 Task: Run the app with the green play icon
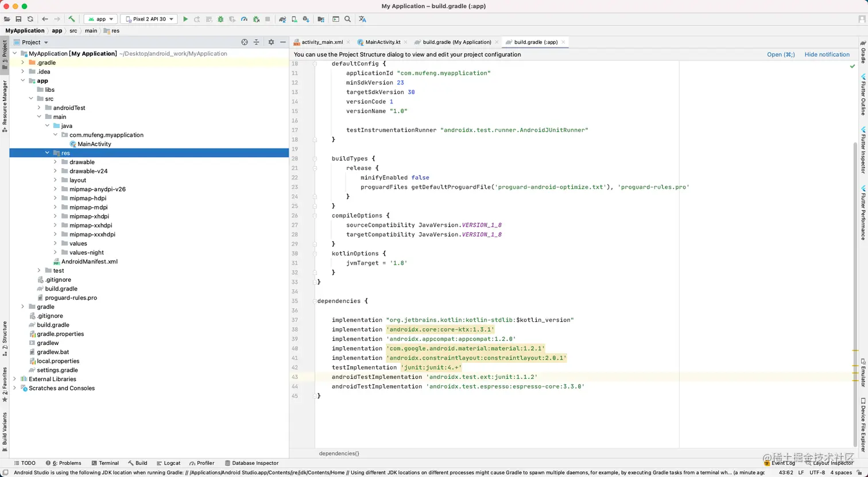pyautogui.click(x=185, y=19)
